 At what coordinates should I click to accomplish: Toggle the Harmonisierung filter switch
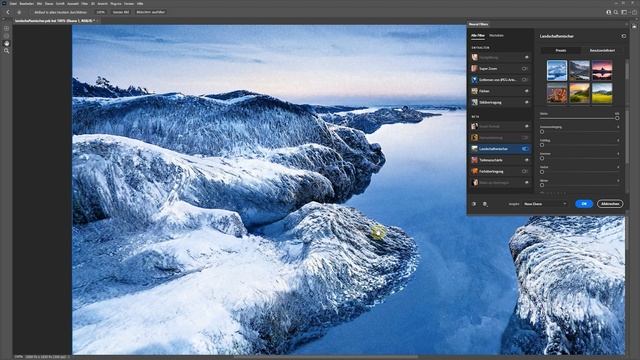click(x=525, y=138)
